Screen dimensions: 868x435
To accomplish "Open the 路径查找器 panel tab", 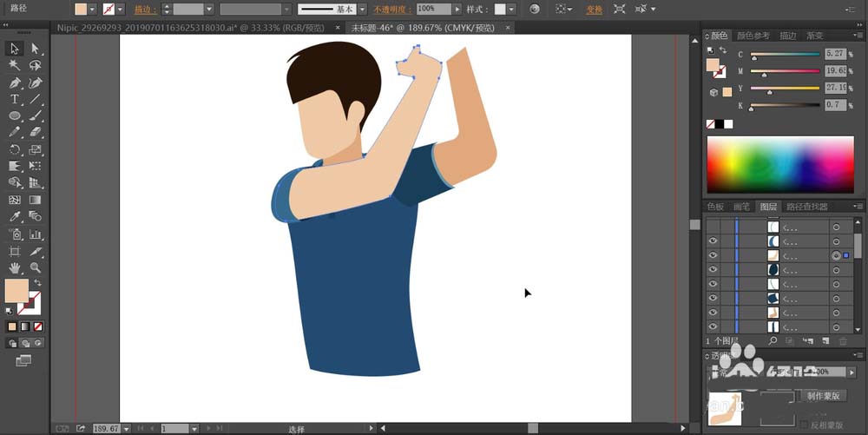I will (806, 207).
